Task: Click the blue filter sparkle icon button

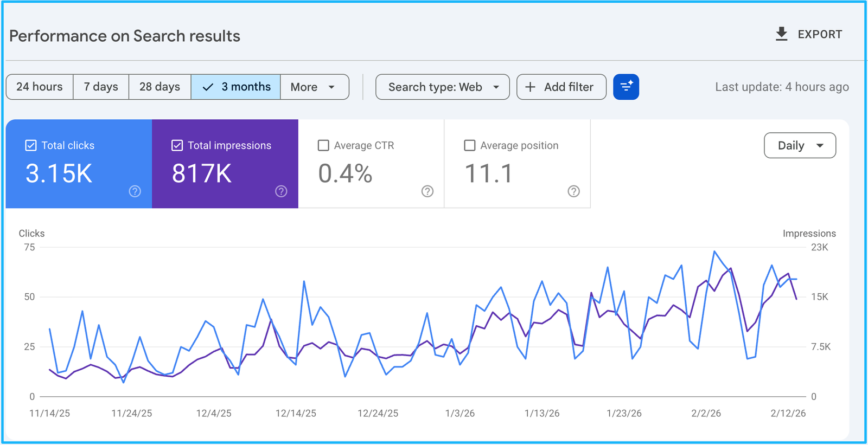Action: click(x=626, y=87)
